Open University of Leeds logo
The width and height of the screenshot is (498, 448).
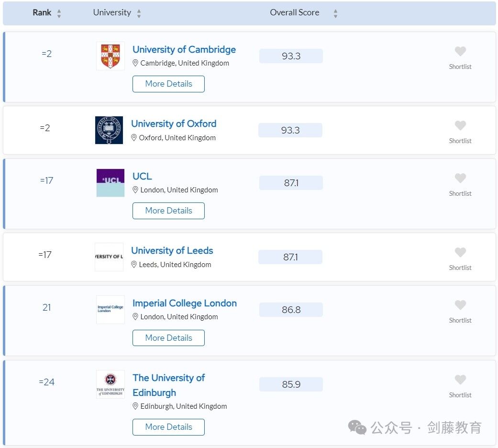109,257
